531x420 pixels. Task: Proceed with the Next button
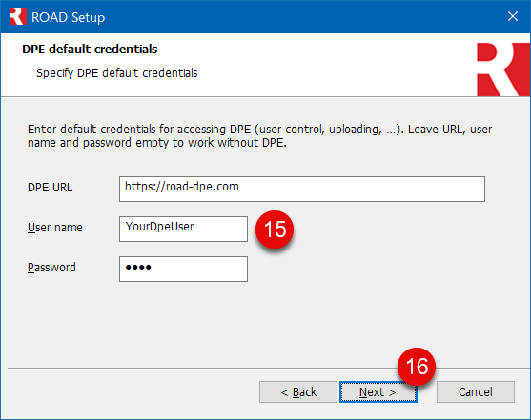coord(378,392)
